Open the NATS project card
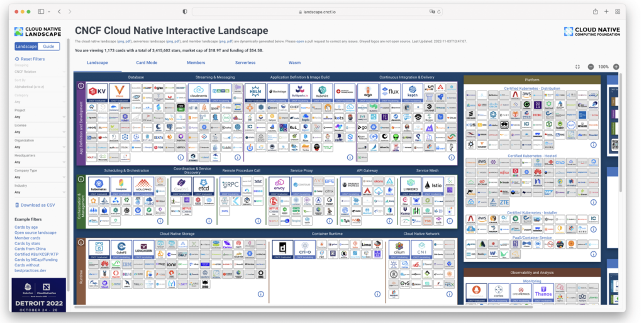 click(x=221, y=93)
